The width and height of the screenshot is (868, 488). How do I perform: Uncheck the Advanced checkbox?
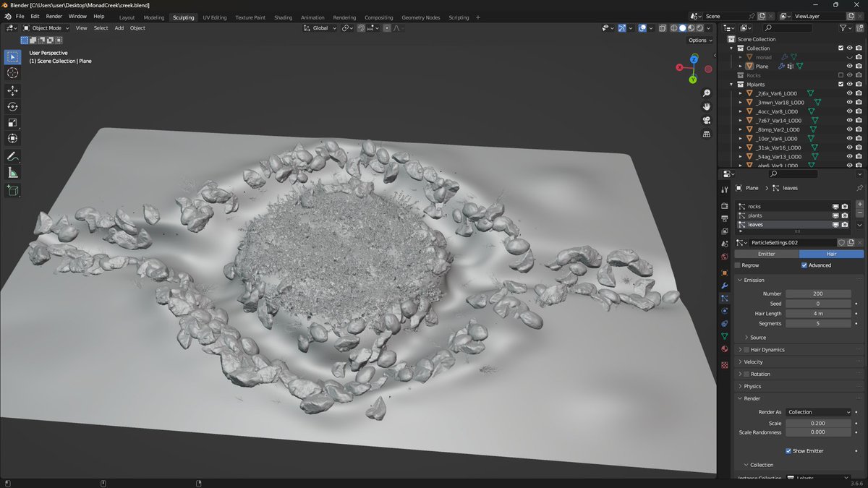pos(804,265)
